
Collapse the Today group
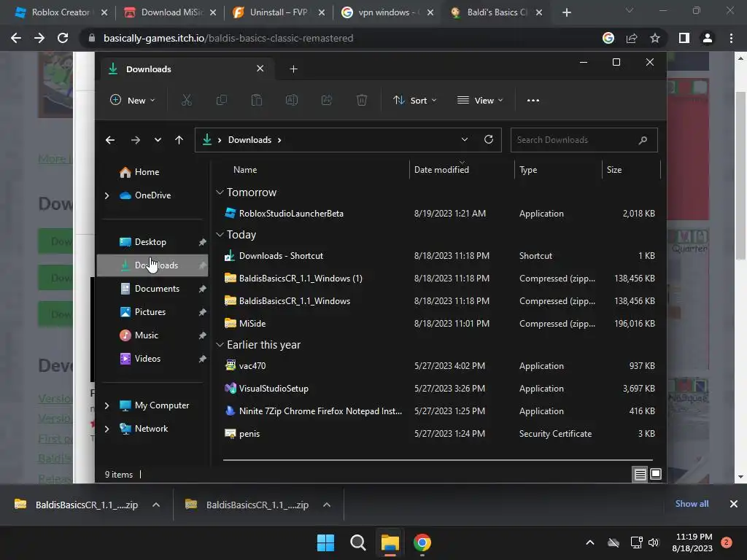[x=220, y=235]
